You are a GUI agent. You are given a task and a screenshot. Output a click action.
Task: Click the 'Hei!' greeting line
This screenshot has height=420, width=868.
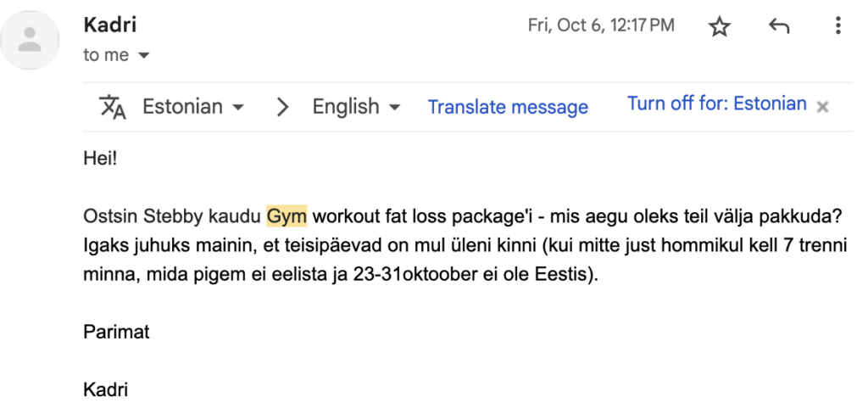coord(100,159)
